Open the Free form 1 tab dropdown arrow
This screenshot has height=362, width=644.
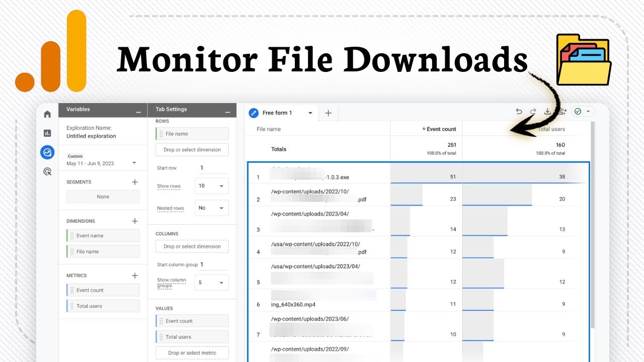pyautogui.click(x=310, y=113)
